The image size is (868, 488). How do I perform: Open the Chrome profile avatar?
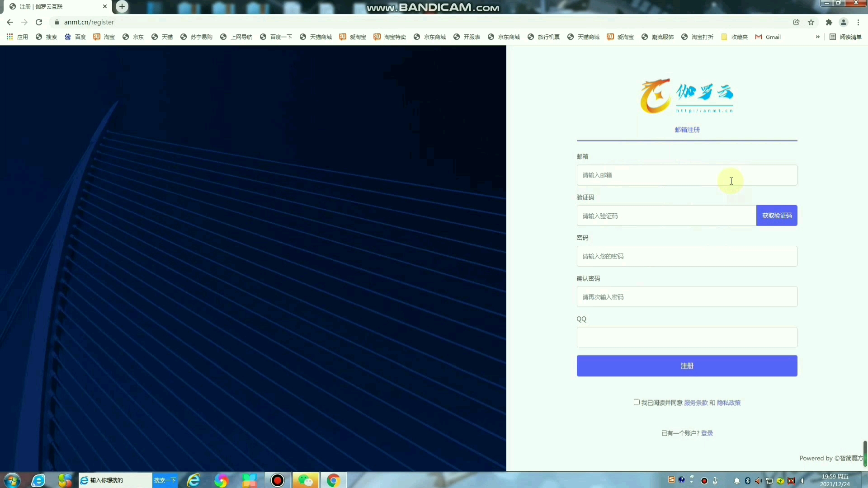tap(844, 22)
